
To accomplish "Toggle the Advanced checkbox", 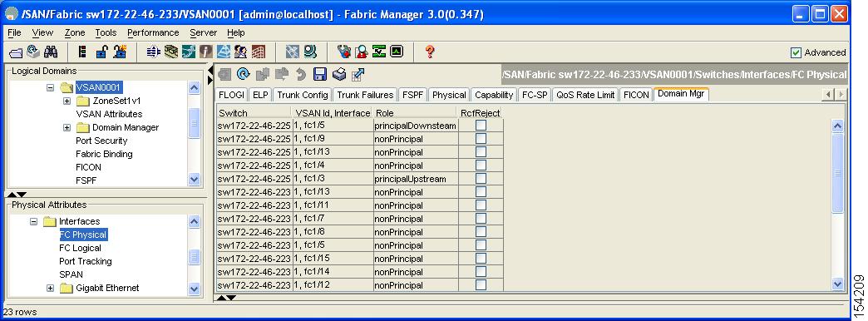I will click(796, 52).
